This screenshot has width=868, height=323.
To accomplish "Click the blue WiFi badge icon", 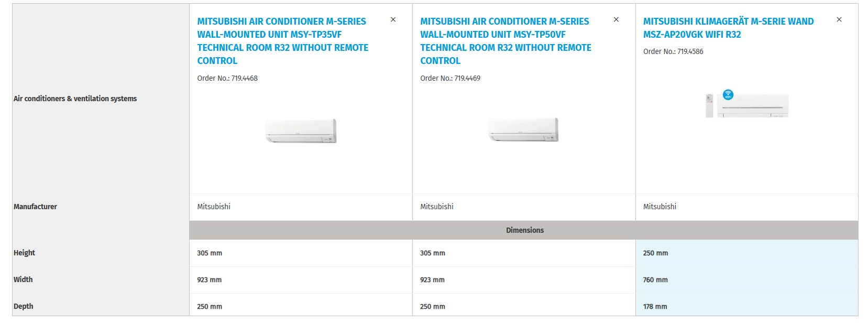I will point(728,95).
